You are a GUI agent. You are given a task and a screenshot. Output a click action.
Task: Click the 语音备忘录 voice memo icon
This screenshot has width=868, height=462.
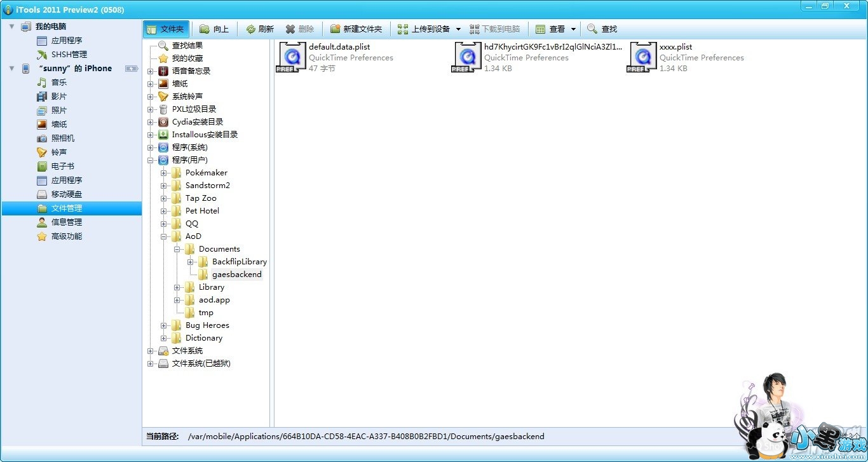(163, 71)
